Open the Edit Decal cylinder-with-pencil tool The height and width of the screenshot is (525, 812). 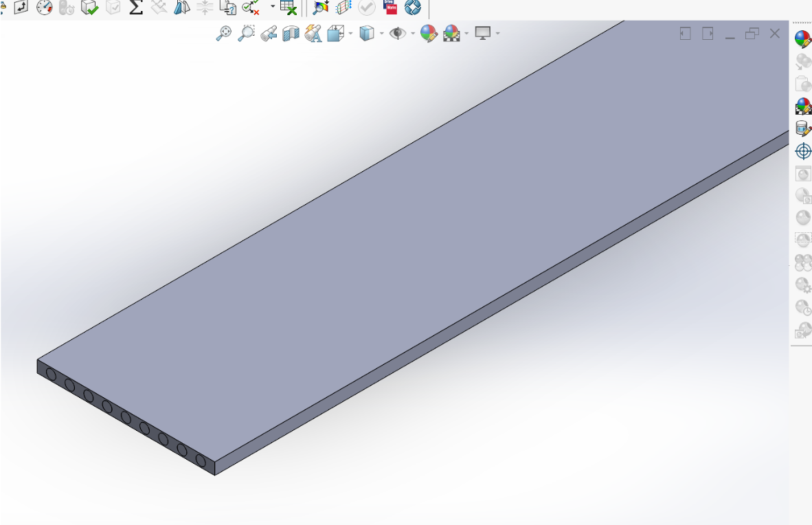pyautogui.click(x=803, y=129)
